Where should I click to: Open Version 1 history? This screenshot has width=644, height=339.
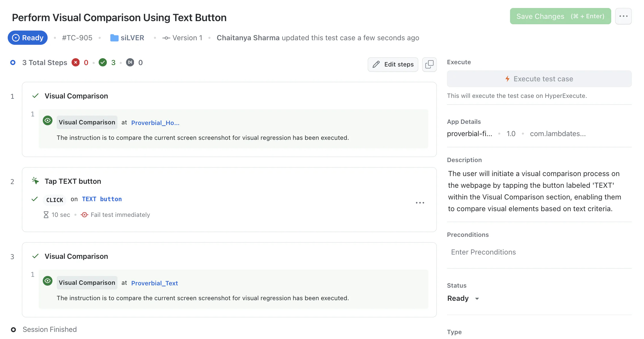(187, 38)
